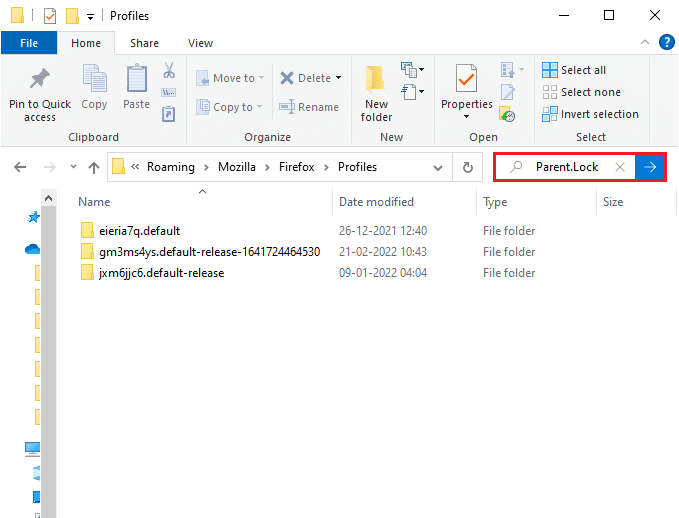Open Copy to dropdown

[x=229, y=107]
